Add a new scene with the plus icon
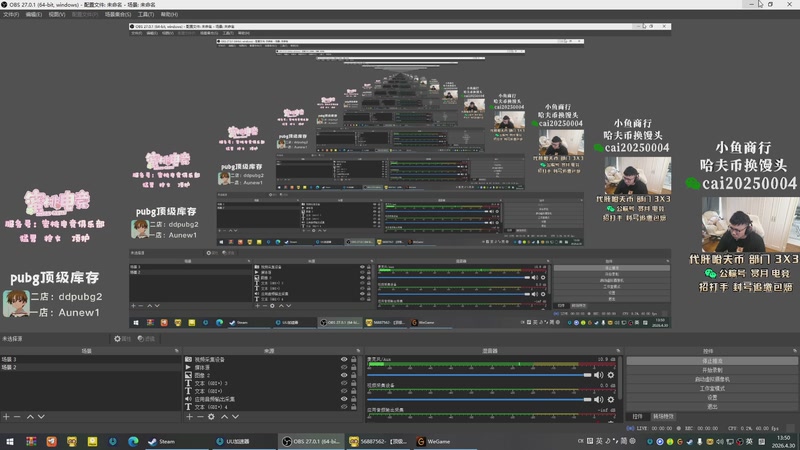 click(6, 417)
